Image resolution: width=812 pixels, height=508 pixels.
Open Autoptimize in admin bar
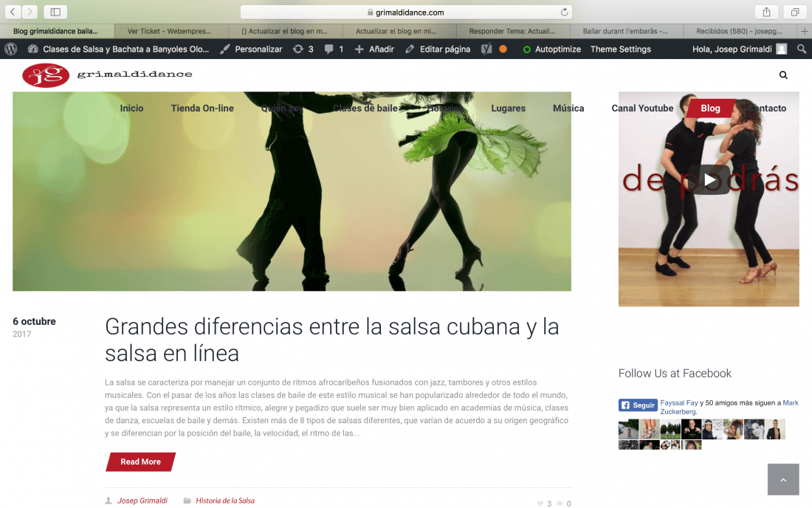551,49
